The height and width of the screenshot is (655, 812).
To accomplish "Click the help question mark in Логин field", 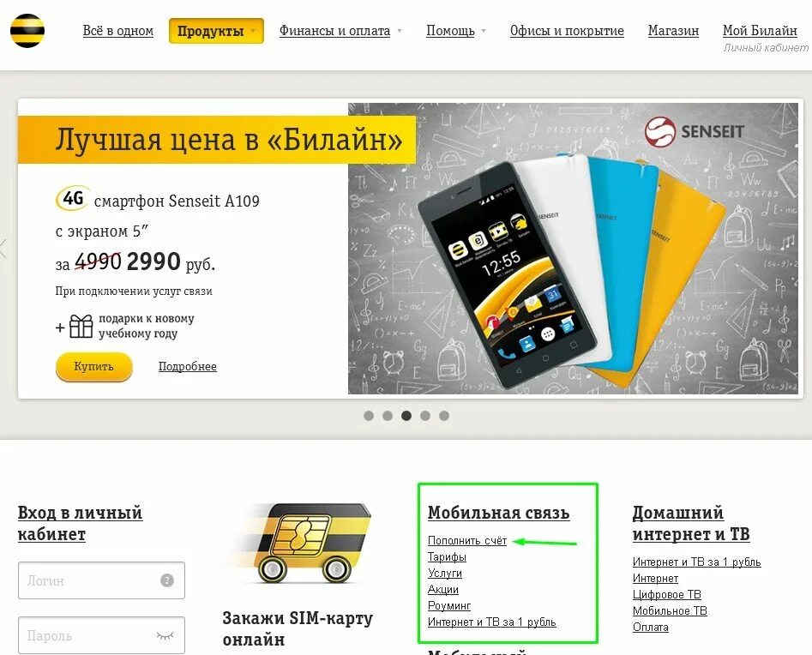I will 166,580.
